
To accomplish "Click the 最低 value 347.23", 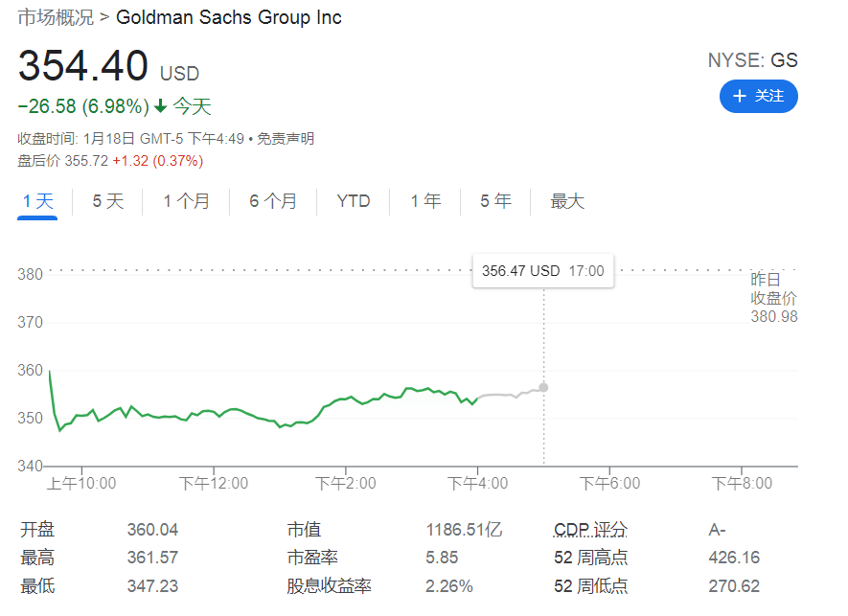I will (152, 586).
